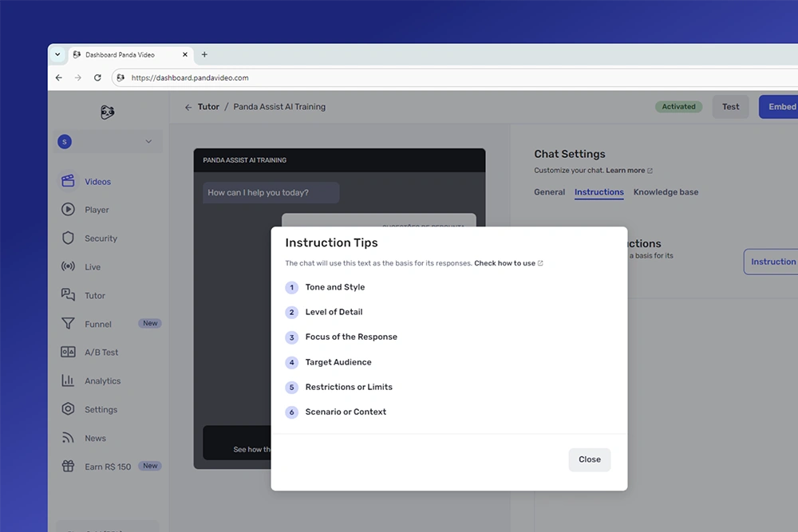
Task: Open the Live broadcast icon
Action: 68,266
